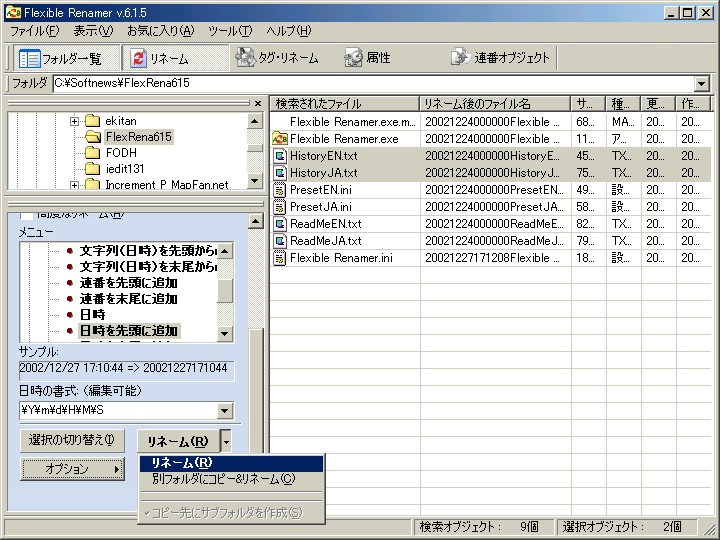The image size is (720, 540).
Task: Close the folder tree pane with x
Action: click(258, 103)
